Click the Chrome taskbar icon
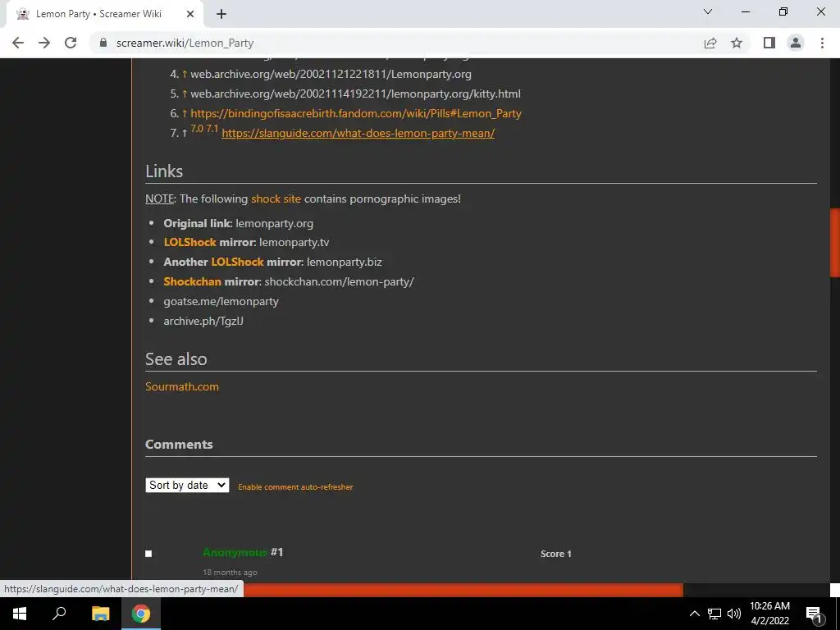840x630 pixels. tap(141, 614)
